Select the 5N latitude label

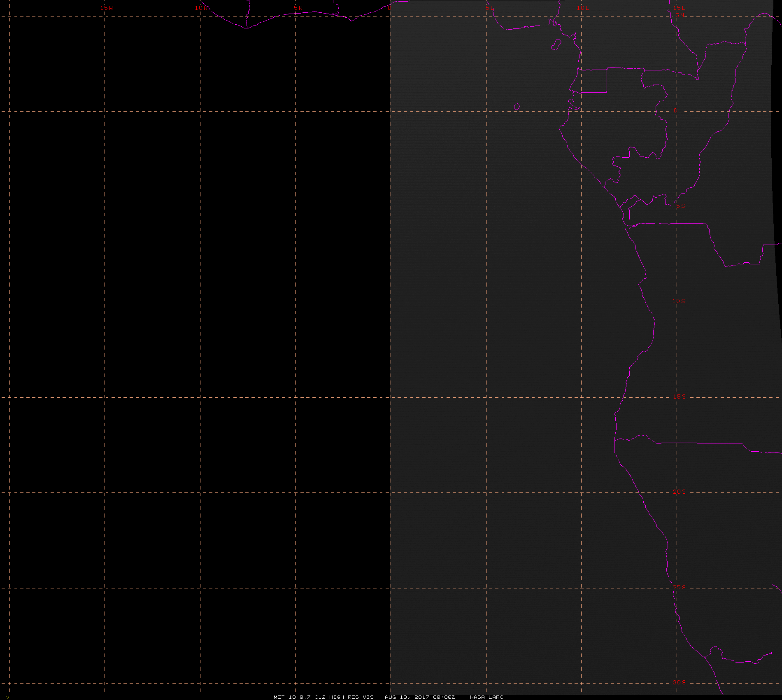[680, 15]
